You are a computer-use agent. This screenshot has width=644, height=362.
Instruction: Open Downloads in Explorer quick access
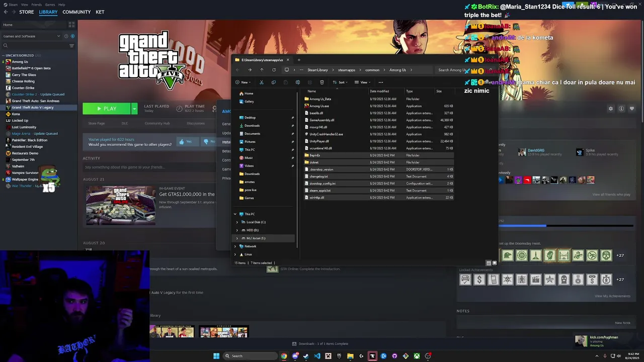point(252,126)
